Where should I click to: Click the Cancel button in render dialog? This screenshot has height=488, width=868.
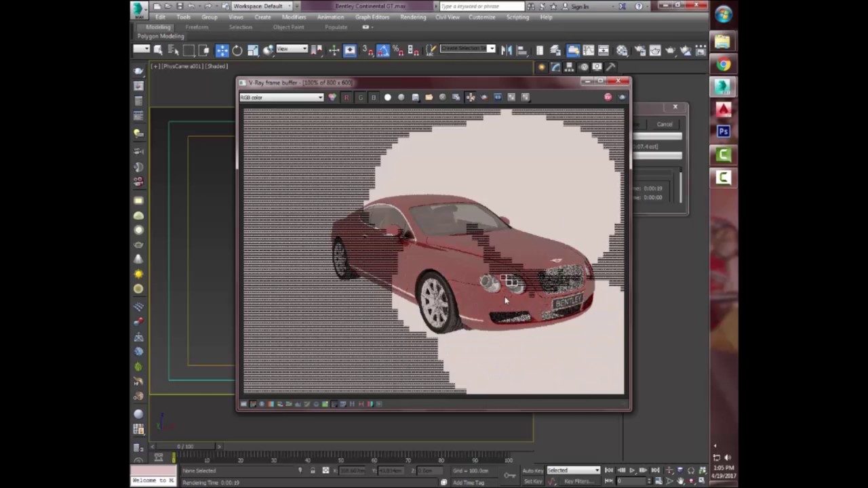[x=664, y=124]
